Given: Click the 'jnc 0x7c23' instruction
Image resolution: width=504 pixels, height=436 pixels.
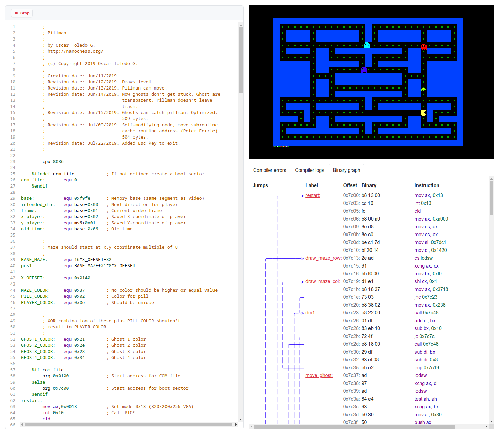Looking at the screenshot, I should [426, 297].
